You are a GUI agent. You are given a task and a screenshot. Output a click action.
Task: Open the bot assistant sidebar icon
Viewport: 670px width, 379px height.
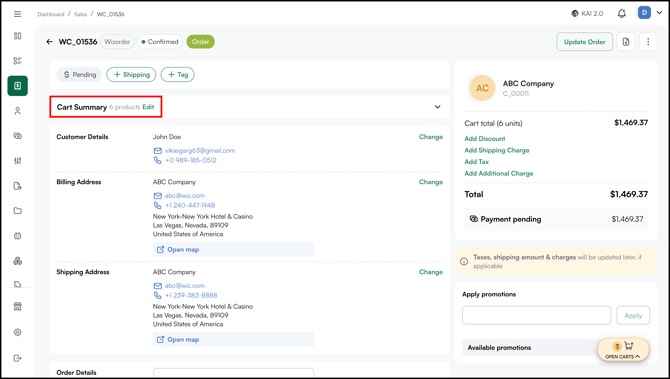point(18,236)
